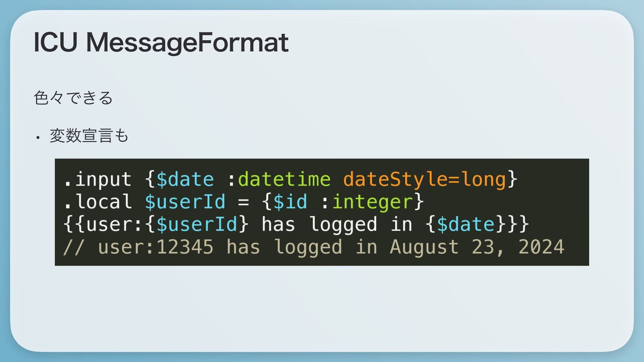Click 12345 in the comment output
Screen dimensions: 644x362
point(185,247)
